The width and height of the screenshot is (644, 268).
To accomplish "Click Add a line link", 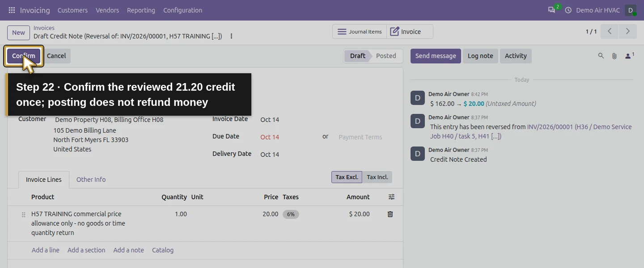I will 46,250.
